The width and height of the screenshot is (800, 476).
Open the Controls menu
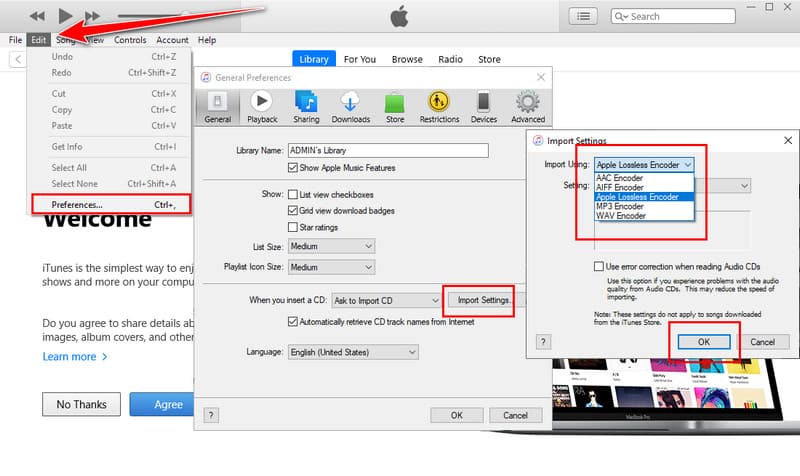[x=130, y=40]
